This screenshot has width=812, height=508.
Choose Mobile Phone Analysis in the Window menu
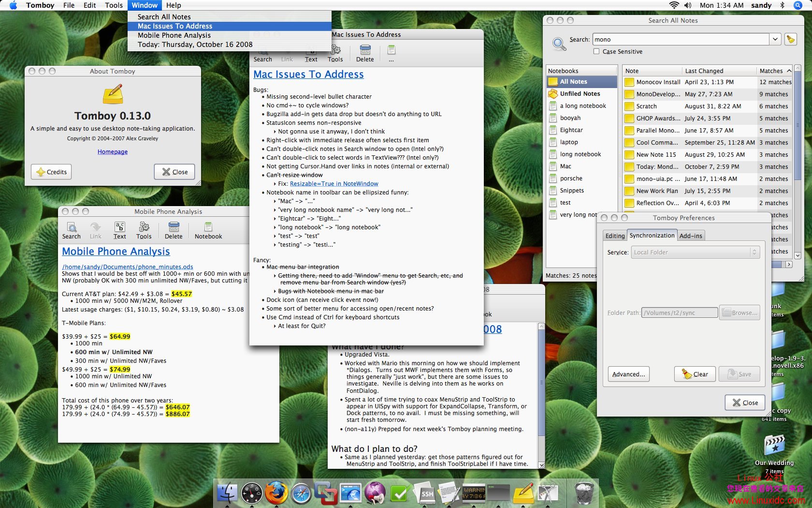(230, 35)
